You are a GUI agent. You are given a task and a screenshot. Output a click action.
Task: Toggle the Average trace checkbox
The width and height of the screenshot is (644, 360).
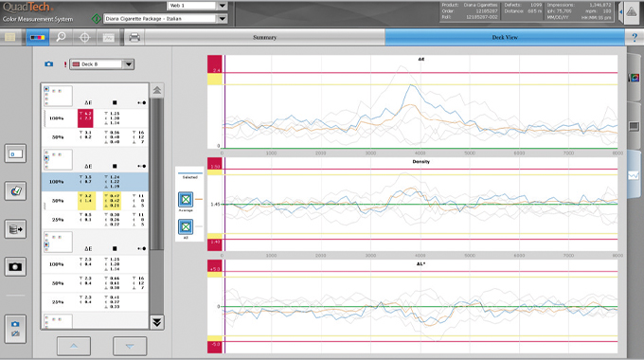pos(186,200)
